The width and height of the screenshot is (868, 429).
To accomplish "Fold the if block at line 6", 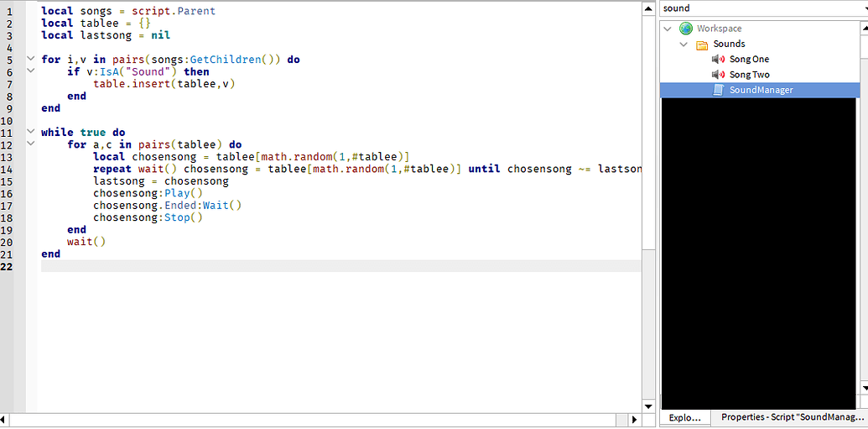I will coord(31,71).
